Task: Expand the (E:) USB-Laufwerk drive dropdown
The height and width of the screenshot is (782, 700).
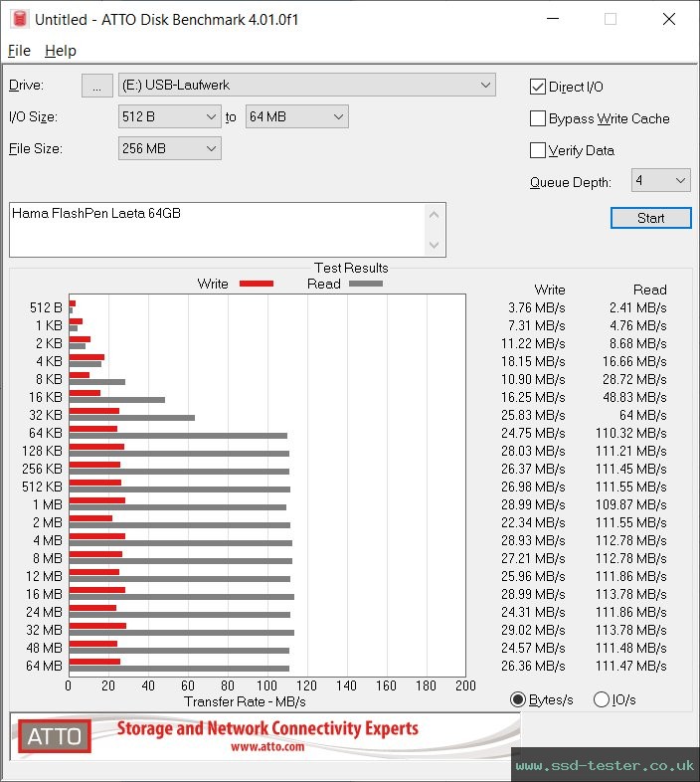Action: coord(306,85)
